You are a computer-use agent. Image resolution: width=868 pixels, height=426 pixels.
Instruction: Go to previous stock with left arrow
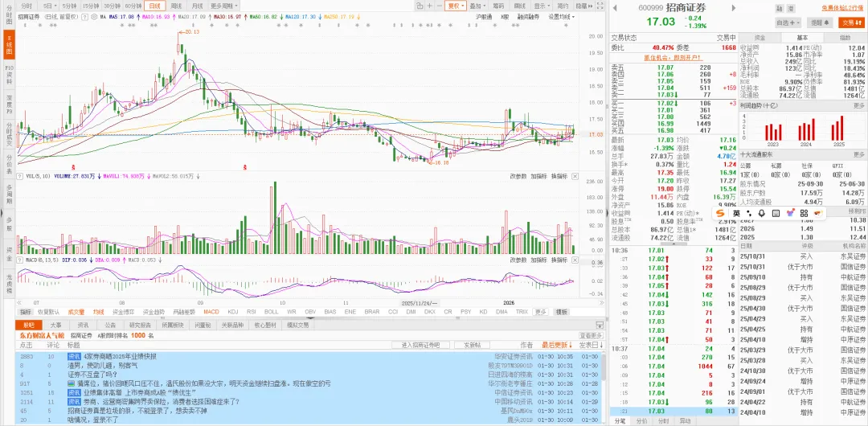(616, 8)
